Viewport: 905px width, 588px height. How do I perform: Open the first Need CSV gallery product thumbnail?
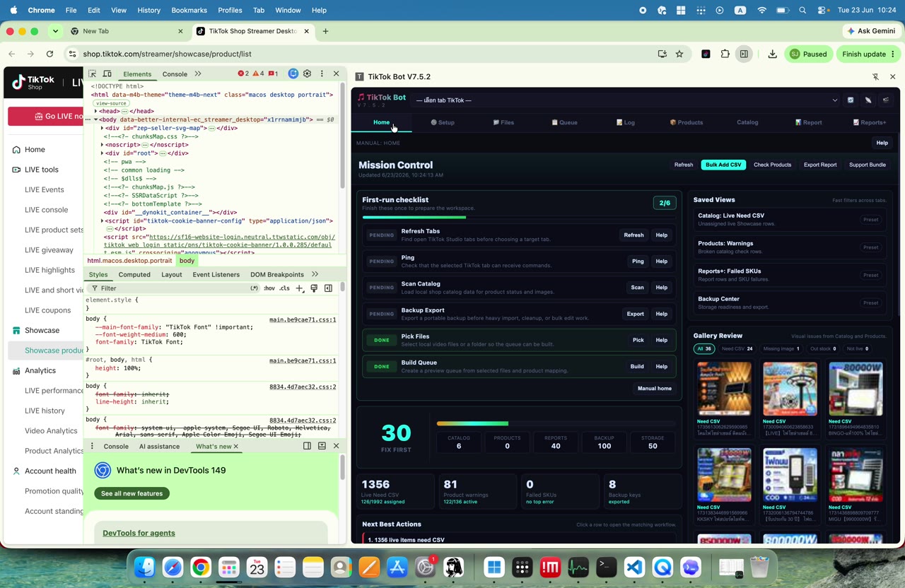[724, 389]
